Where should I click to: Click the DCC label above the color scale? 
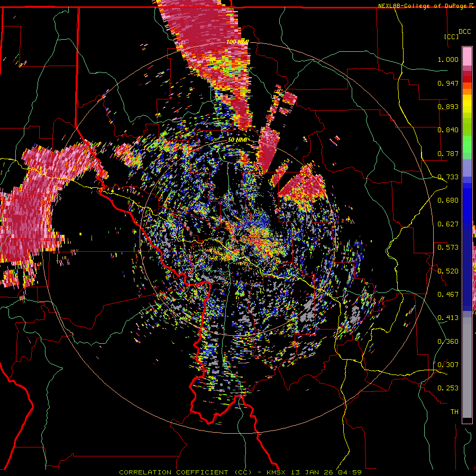464,32
